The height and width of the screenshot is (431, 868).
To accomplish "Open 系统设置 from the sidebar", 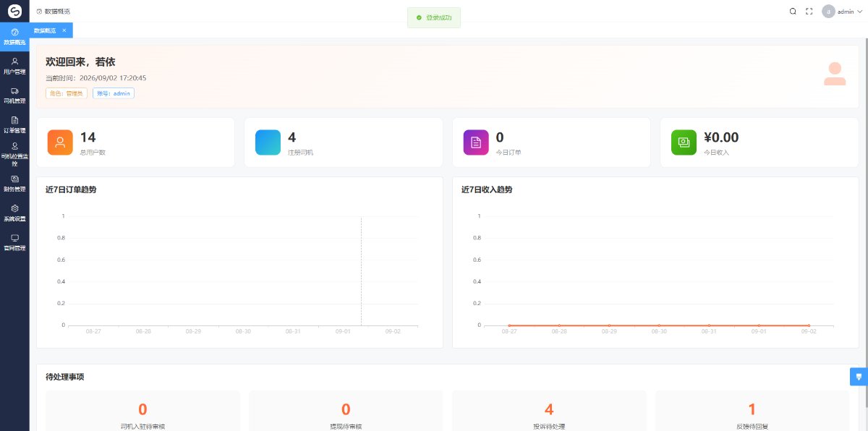I will (x=14, y=213).
